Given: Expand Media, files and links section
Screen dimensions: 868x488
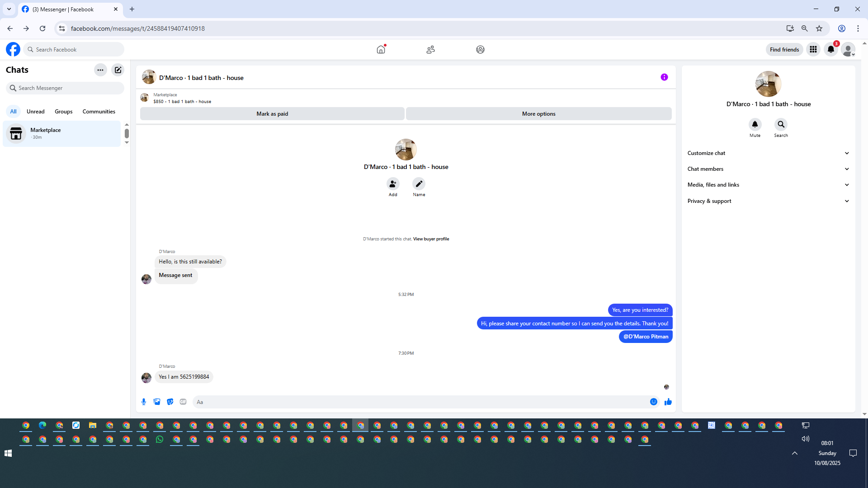Looking at the screenshot, I should pyautogui.click(x=768, y=185).
